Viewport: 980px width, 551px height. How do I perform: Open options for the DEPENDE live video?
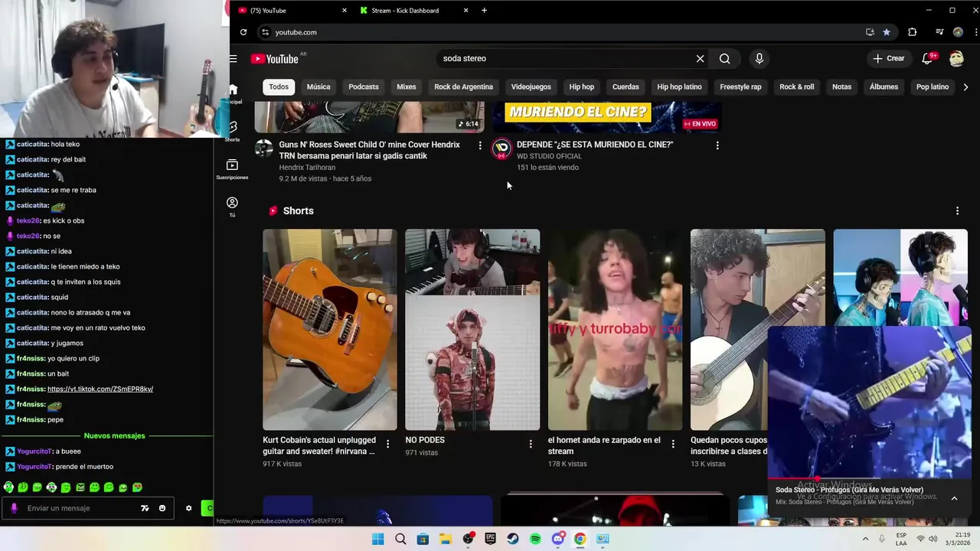717,145
